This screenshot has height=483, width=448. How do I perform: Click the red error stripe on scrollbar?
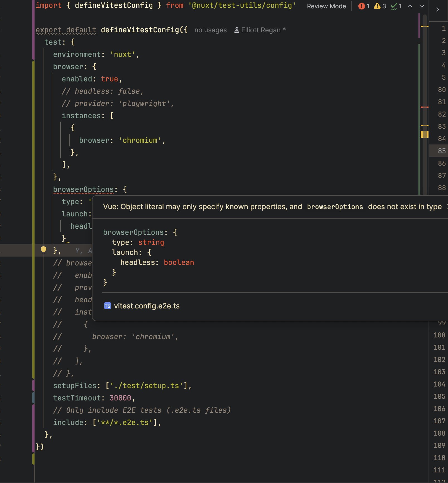(424, 107)
